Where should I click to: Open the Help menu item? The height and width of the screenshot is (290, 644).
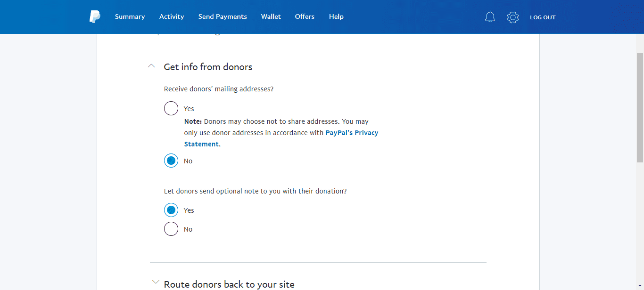336,16
